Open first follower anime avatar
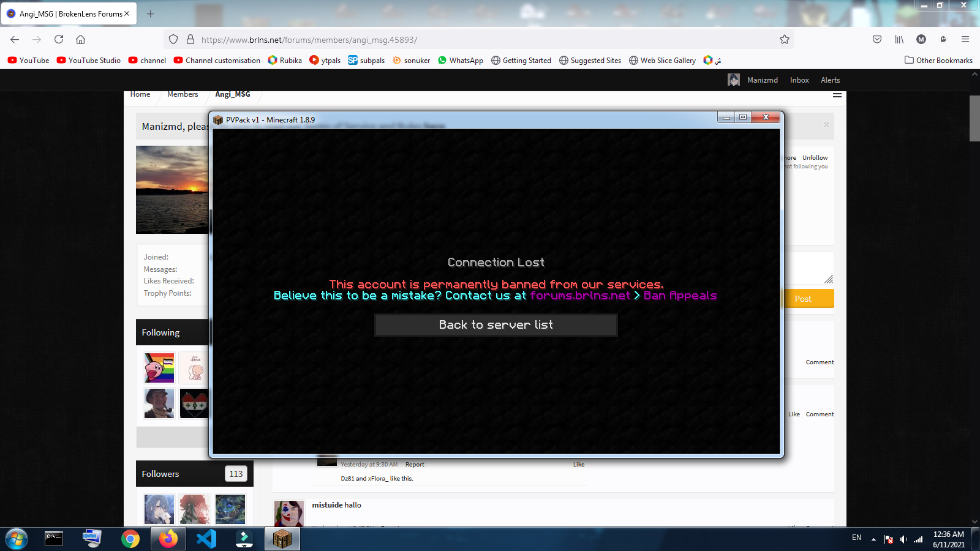 (x=159, y=509)
